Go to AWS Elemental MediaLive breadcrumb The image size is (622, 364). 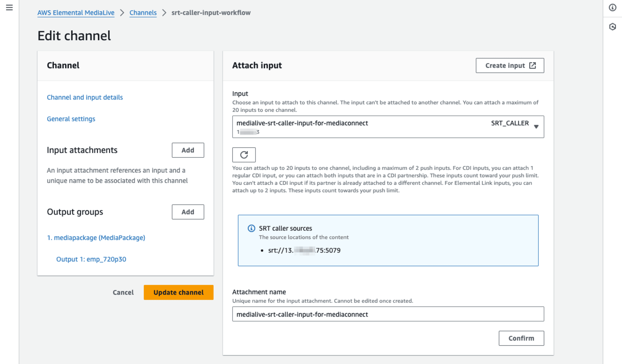[x=76, y=13]
